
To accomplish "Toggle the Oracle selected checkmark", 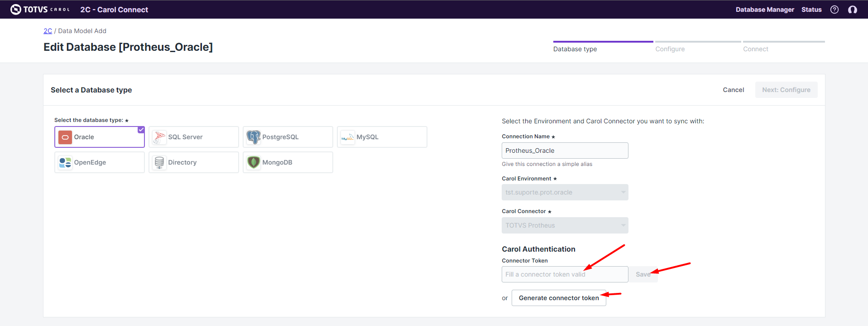I will (141, 130).
